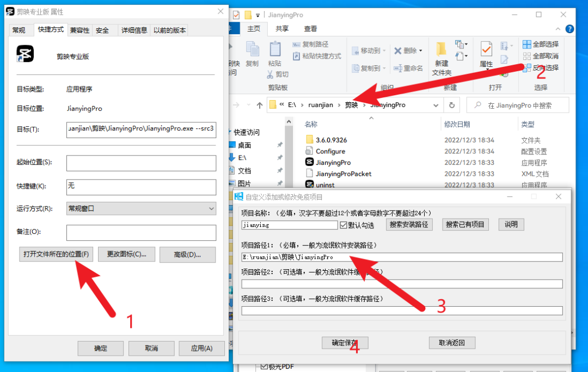Screen dimensions: 588x372
Task: Click the 删除 X icon
Action: 398,51
